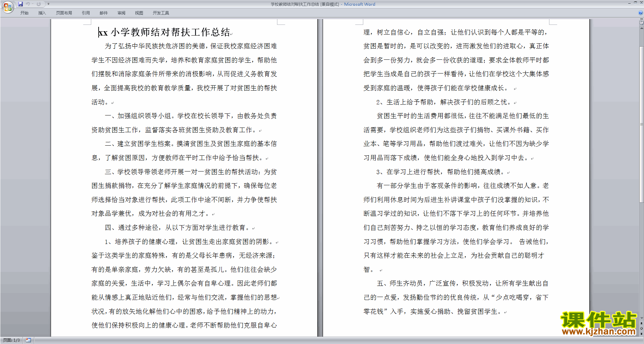This screenshot has height=344, width=644.
Task: Click the window title 学校教师结对帮扶工作总结
Action: pos(295,4)
